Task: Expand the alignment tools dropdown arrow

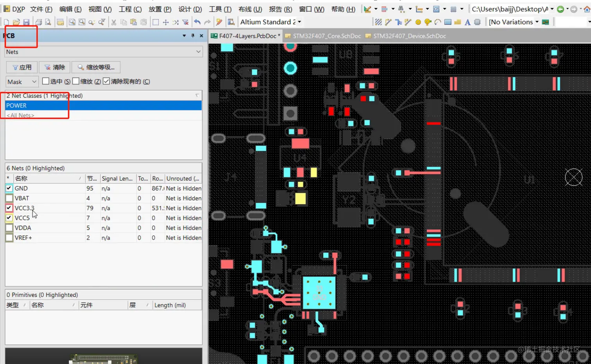Action: click(392, 9)
